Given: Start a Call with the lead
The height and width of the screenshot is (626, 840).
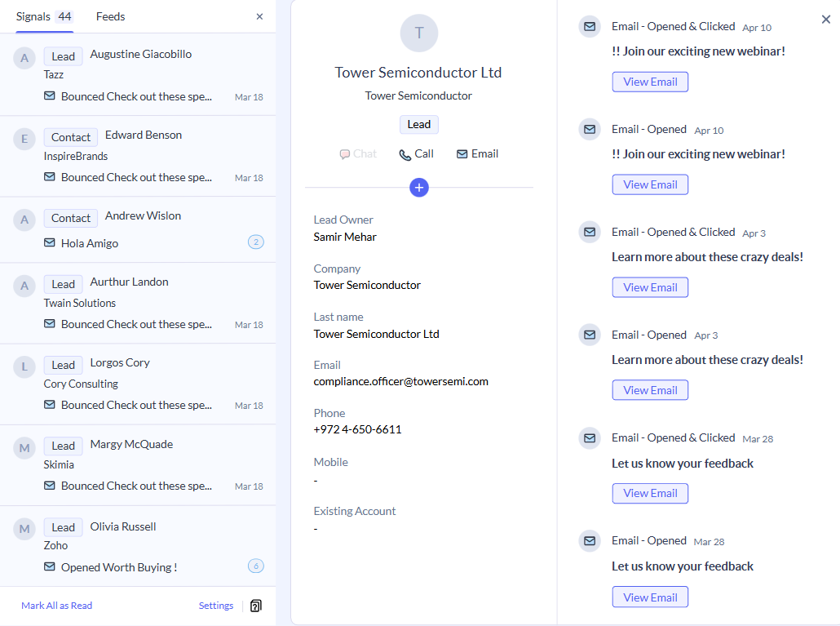Looking at the screenshot, I should (x=416, y=154).
